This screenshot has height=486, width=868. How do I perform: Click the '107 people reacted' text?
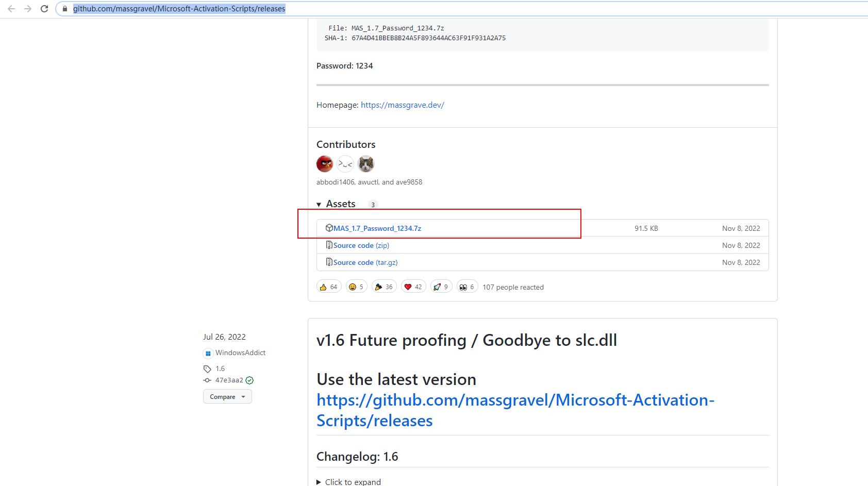[x=513, y=287]
